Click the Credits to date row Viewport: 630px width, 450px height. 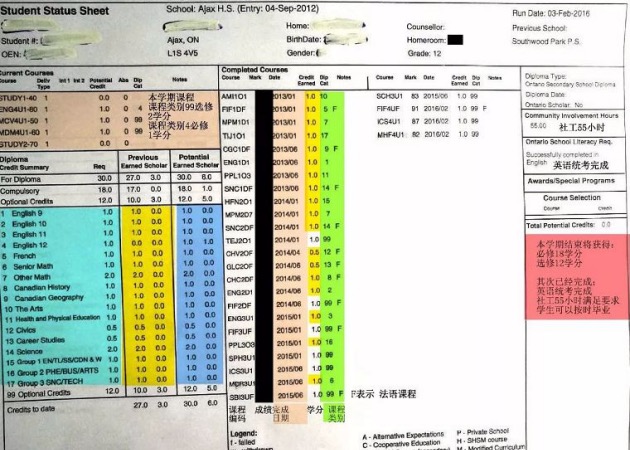point(113,407)
